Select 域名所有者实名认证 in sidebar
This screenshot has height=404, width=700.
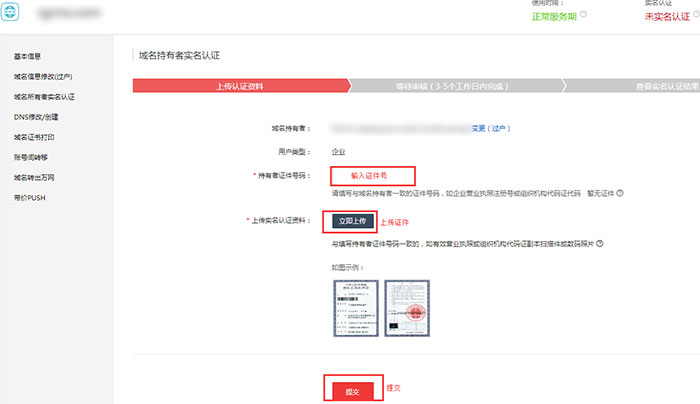[x=45, y=97]
